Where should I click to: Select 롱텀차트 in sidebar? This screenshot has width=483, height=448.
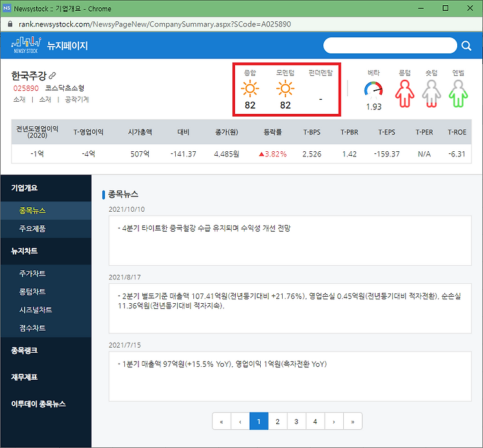46,292
